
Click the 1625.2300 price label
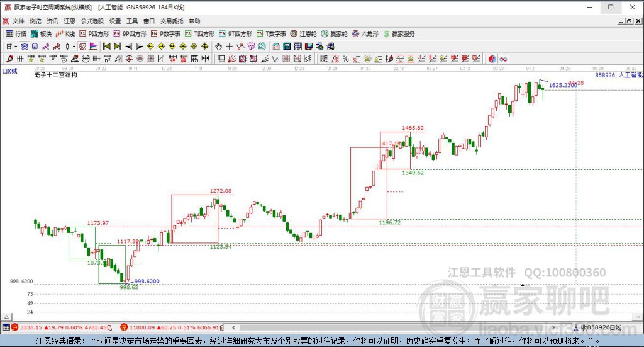coord(563,85)
